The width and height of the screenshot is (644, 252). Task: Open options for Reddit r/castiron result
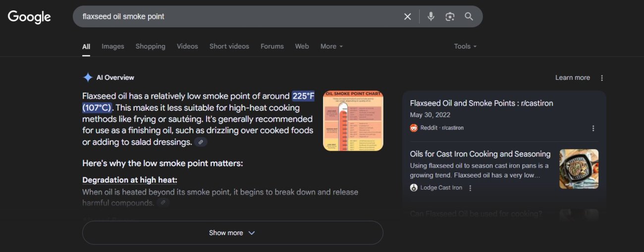tap(593, 128)
